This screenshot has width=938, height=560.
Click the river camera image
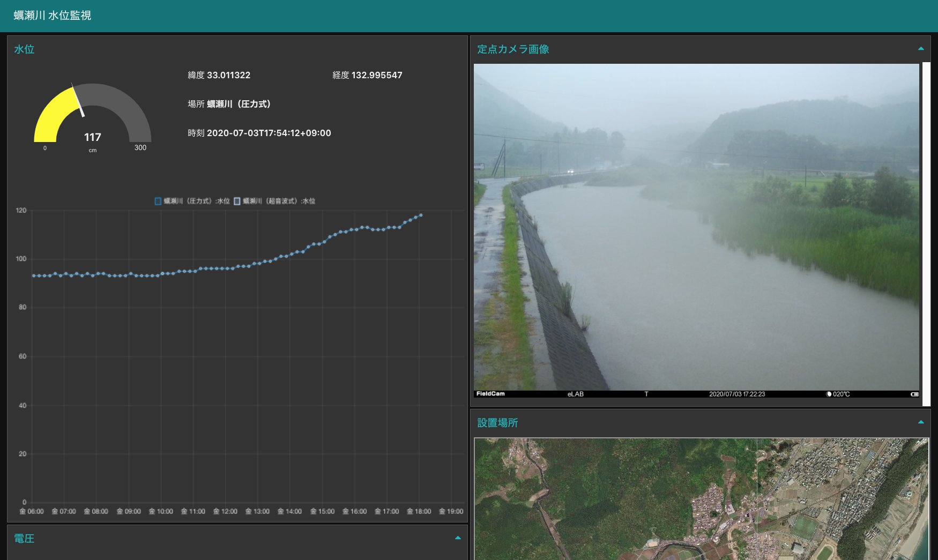[x=696, y=225]
